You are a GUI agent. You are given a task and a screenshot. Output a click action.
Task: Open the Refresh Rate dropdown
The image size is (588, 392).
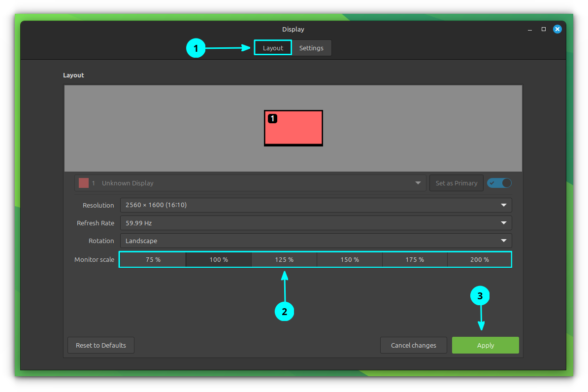pos(316,223)
